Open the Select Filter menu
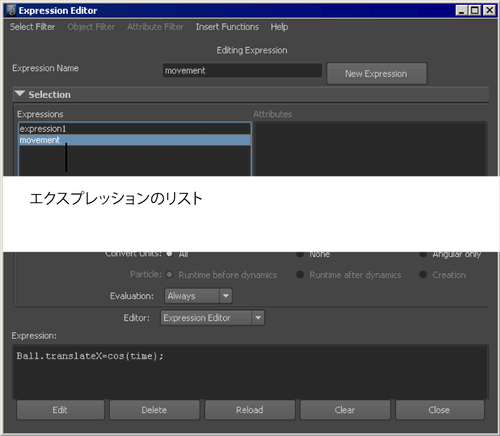Image resolution: width=500 pixels, height=436 pixels. [x=32, y=27]
